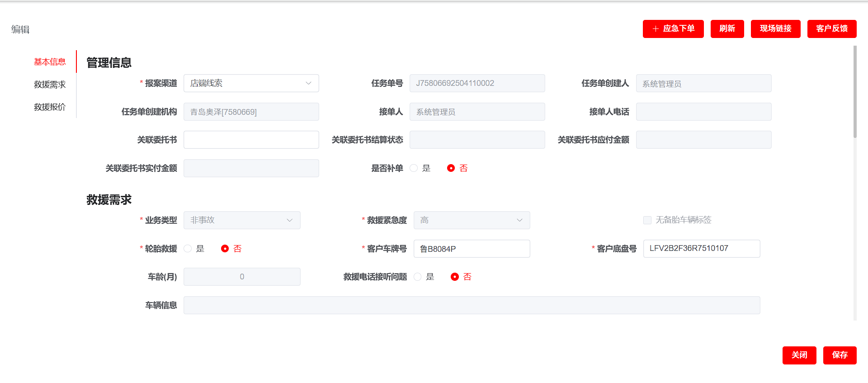This screenshot has width=868, height=383.
Task: Expand the 报案渠道 dropdown
Action: 308,83
